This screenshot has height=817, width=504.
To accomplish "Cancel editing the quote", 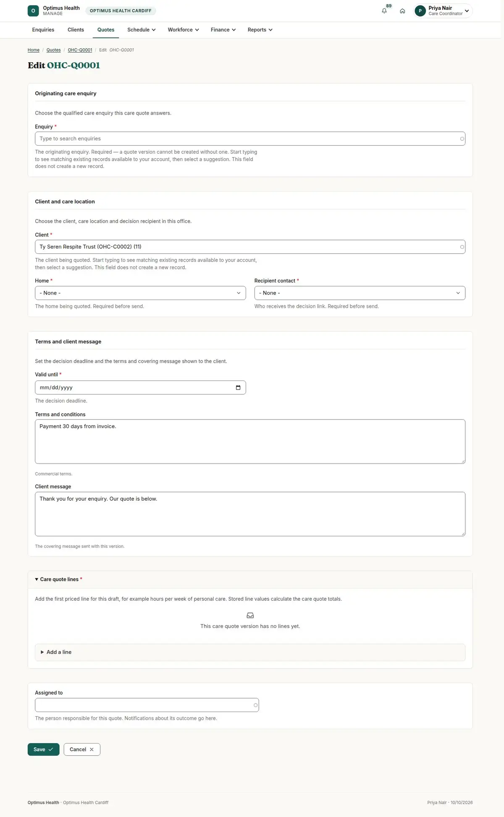I will click(x=82, y=749).
